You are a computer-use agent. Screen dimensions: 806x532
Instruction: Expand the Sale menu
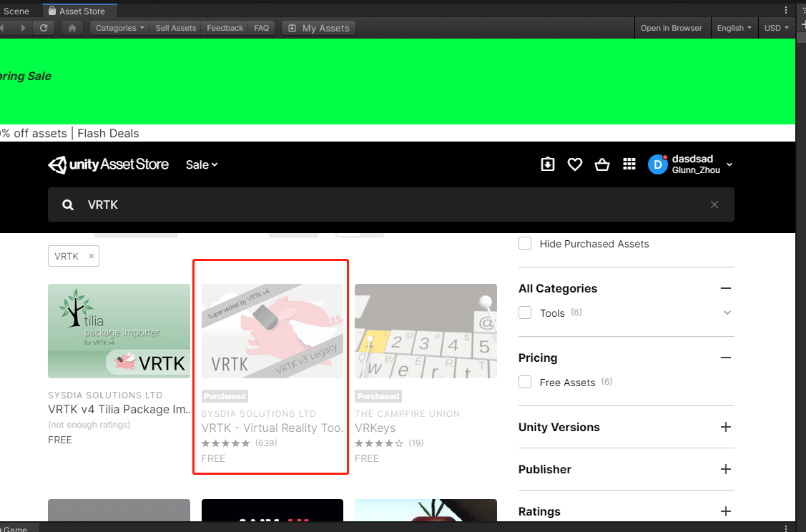click(202, 164)
